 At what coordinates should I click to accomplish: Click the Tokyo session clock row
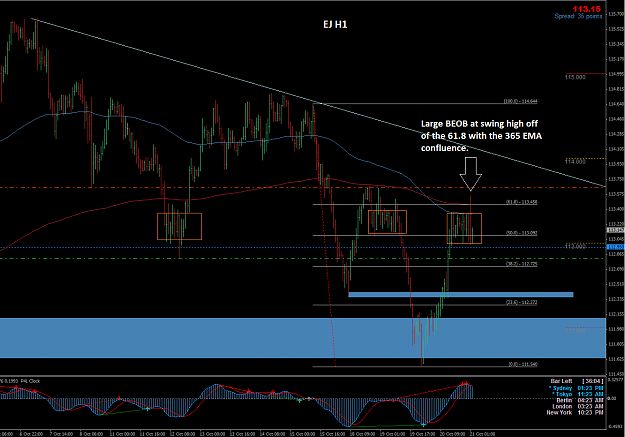pyautogui.click(x=577, y=394)
